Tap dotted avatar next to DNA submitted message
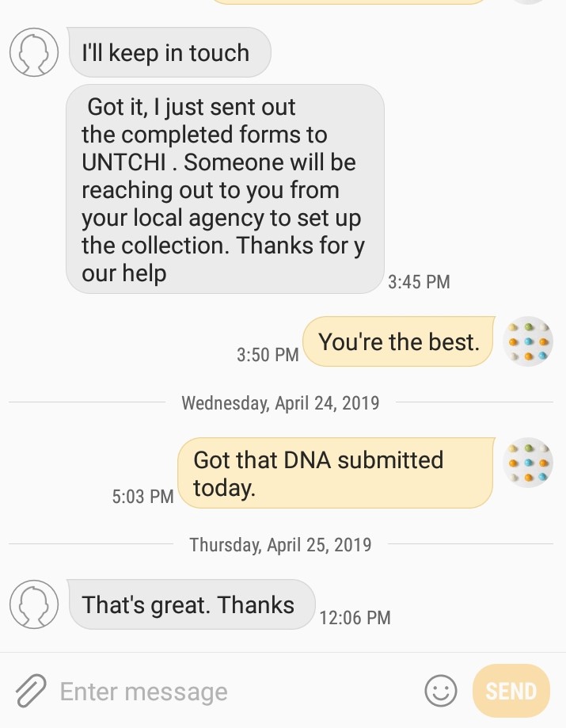Screen dimensions: 566x728 (528, 462)
